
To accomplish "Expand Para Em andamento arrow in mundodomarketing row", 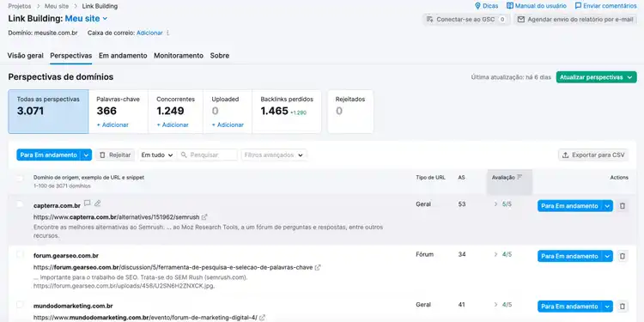I will coord(607,307).
